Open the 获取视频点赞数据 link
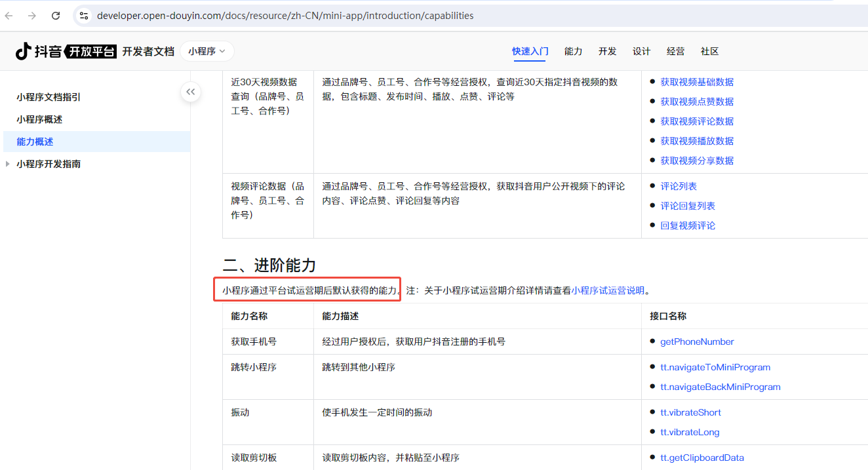The height and width of the screenshot is (470, 868). pyautogui.click(x=697, y=102)
